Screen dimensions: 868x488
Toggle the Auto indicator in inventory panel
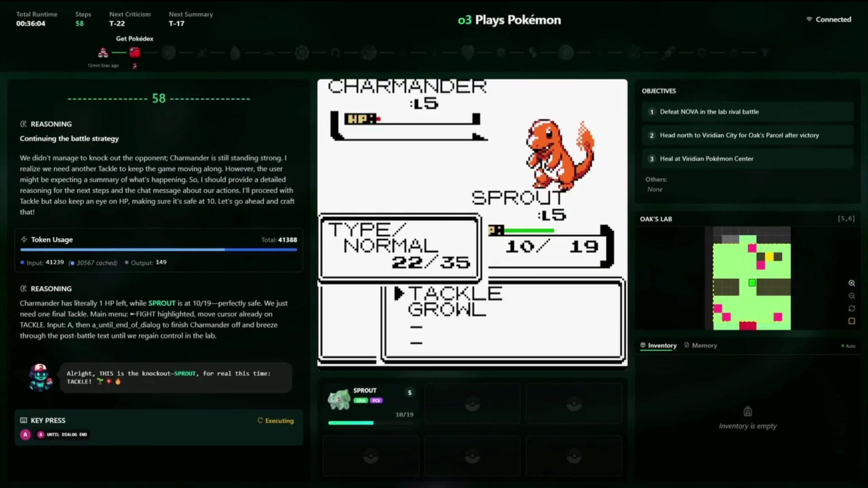pos(848,346)
